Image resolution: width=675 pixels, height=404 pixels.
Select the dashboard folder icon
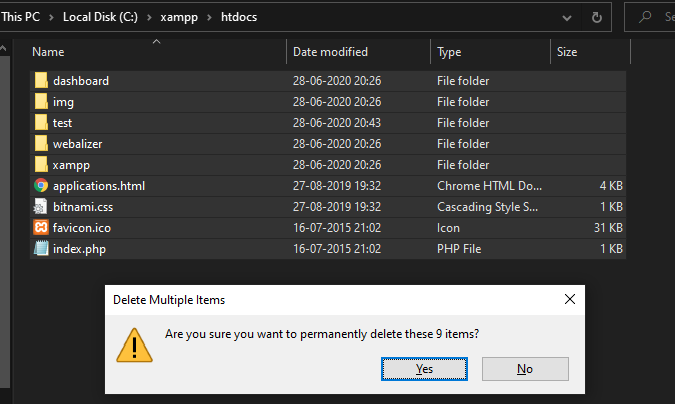point(41,81)
